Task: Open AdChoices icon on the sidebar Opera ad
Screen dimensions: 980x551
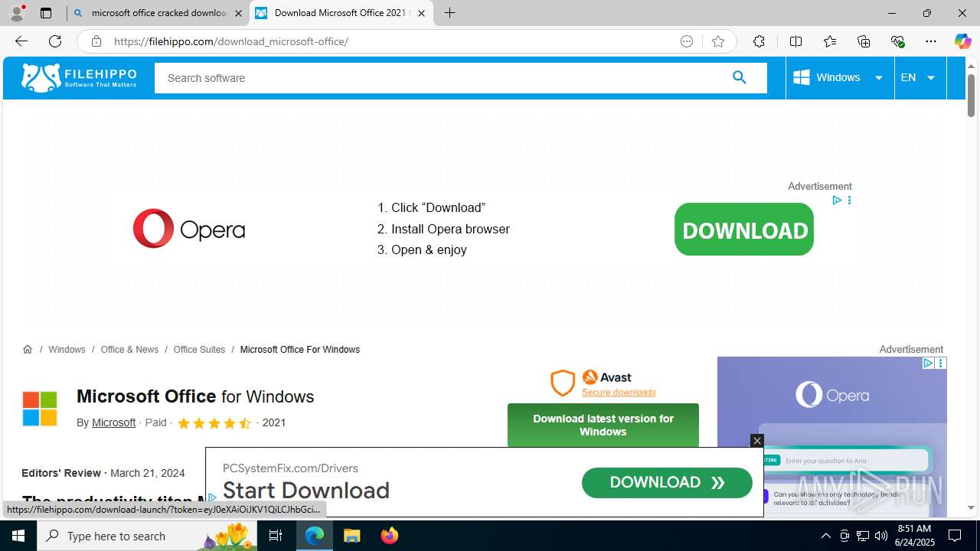Action: coord(927,363)
